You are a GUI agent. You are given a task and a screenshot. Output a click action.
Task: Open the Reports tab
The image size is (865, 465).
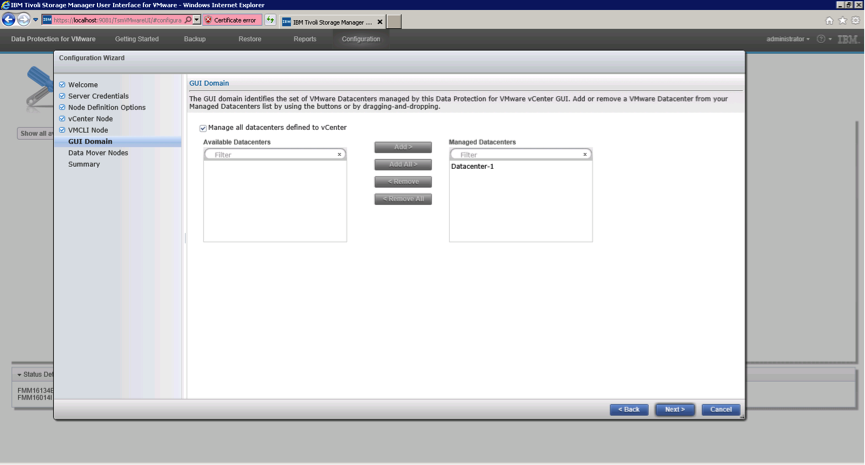[305, 39]
